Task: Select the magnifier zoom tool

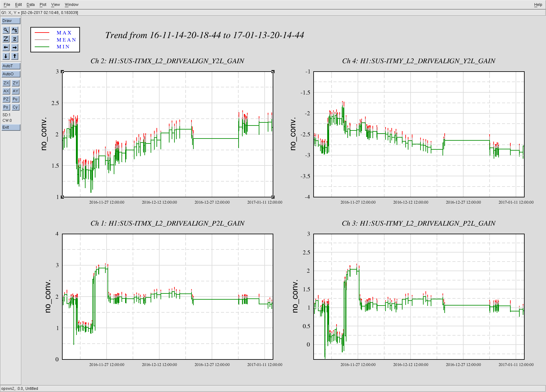Action: 6,30
